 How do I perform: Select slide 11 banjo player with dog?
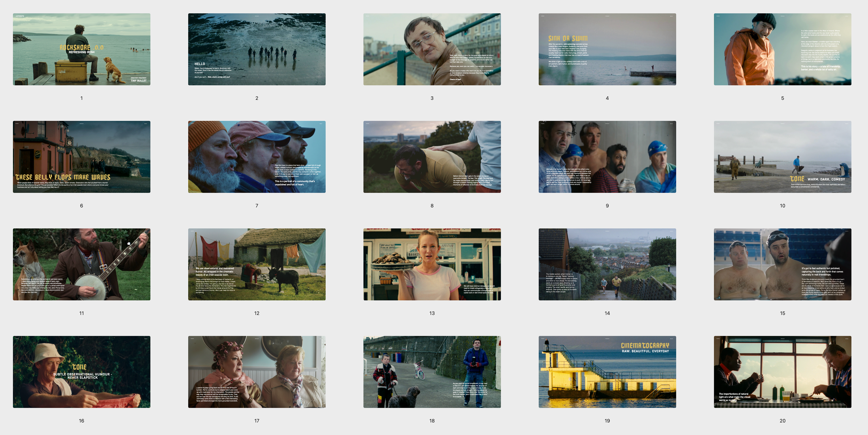coord(82,264)
